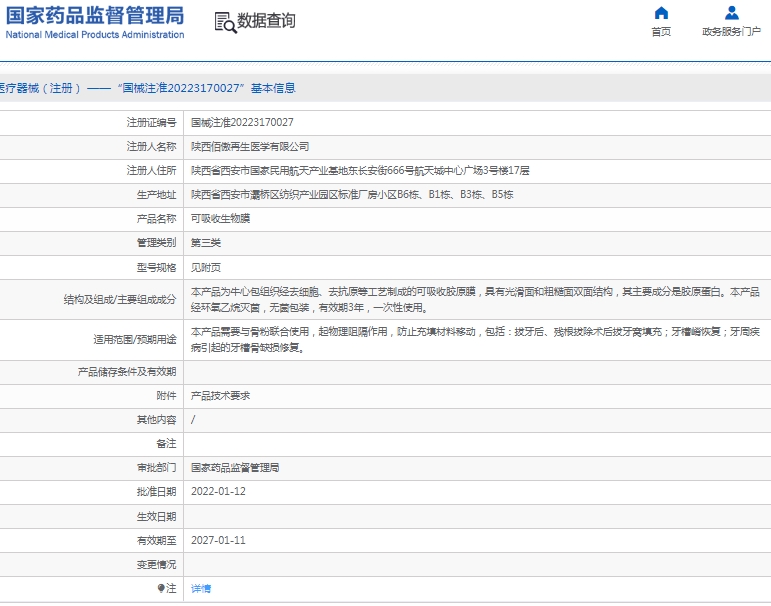Click registrant name 陕西佰傲再生医学有限公司
Viewport: 771px width, 606px height.
coord(250,147)
